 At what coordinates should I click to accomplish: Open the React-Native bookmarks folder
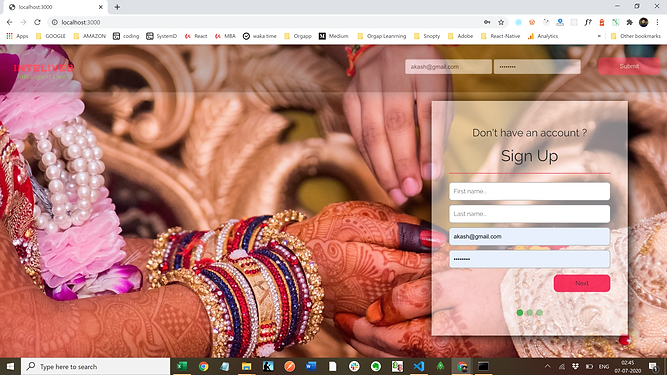500,36
